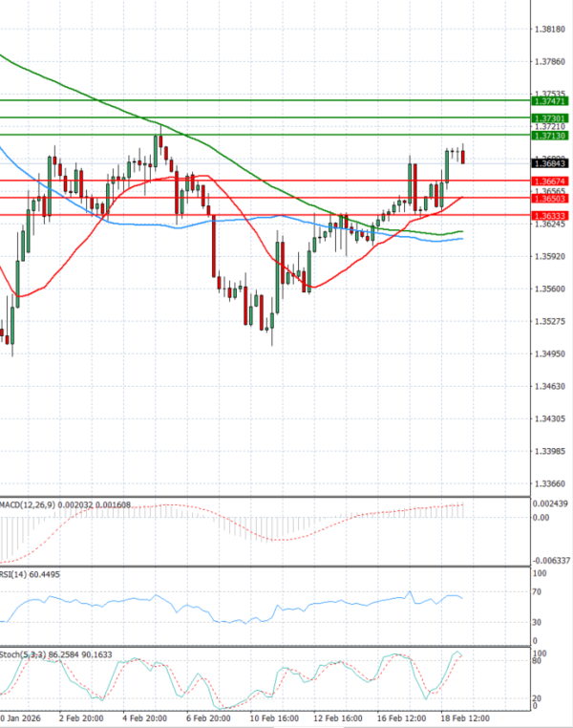
Task: Click the 1.38180 price on the scale
Action: (x=551, y=31)
